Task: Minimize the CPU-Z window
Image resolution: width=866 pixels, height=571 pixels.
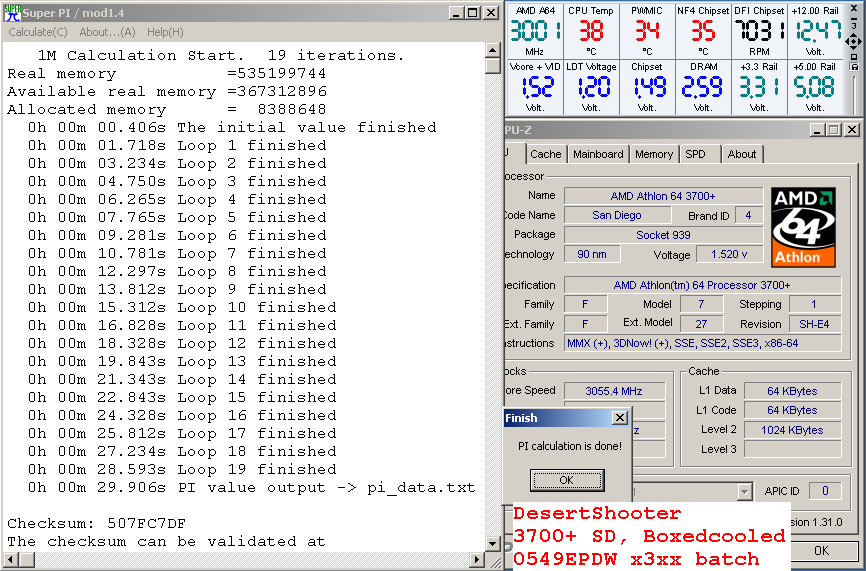Action: 817,130
